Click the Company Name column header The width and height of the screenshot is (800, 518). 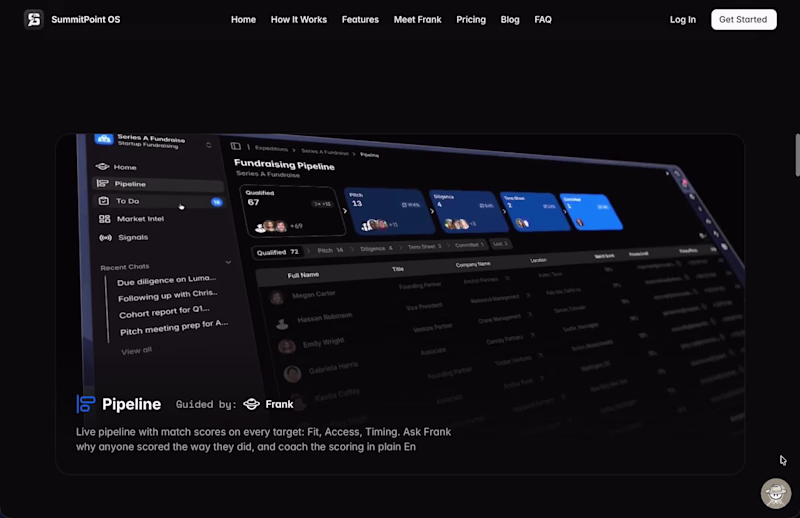tap(473, 264)
